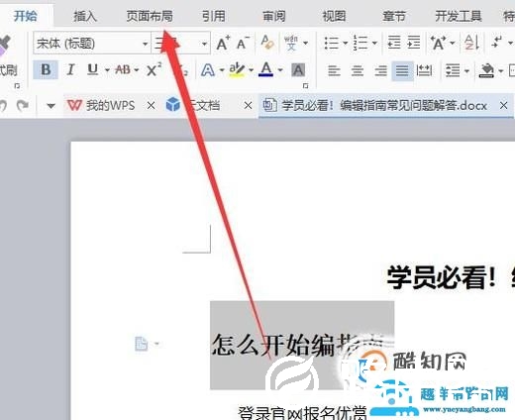Click the sort A-Z icon
The image size is (515, 420).
[x=471, y=43]
